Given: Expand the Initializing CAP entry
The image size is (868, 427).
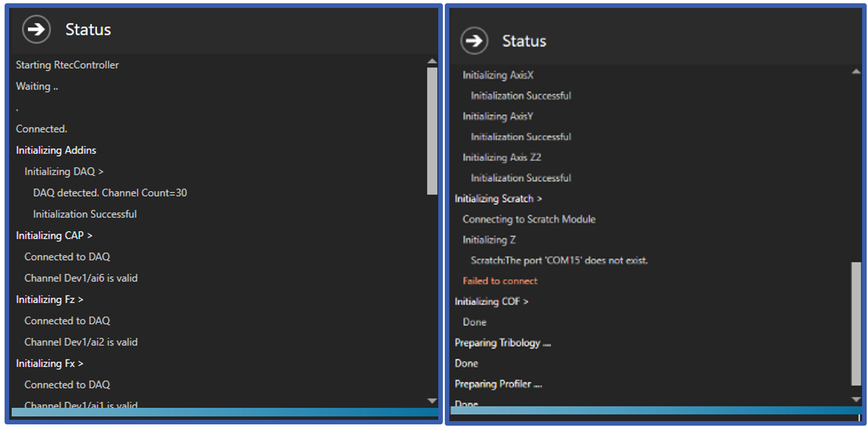Looking at the screenshot, I should 54,235.
